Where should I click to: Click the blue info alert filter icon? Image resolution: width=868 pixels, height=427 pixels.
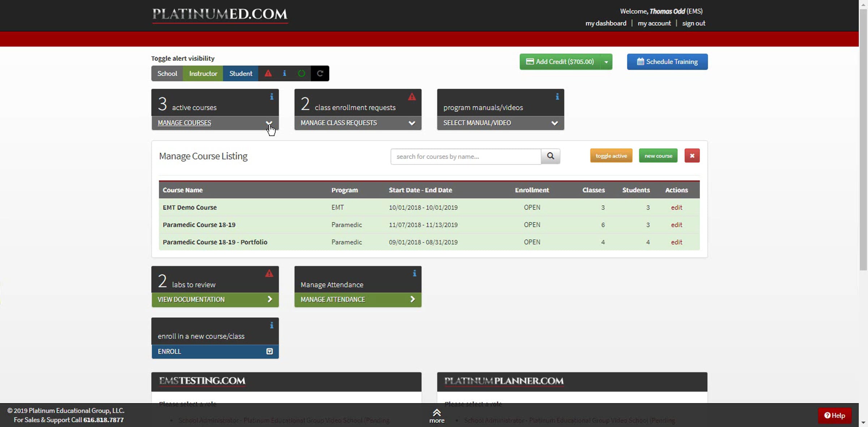285,73
